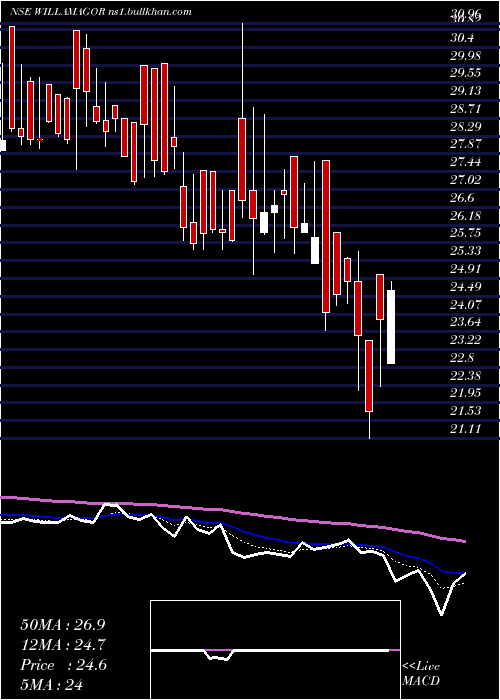
Task: Select the 23.64 price axis label
Action: tap(466, 322)
